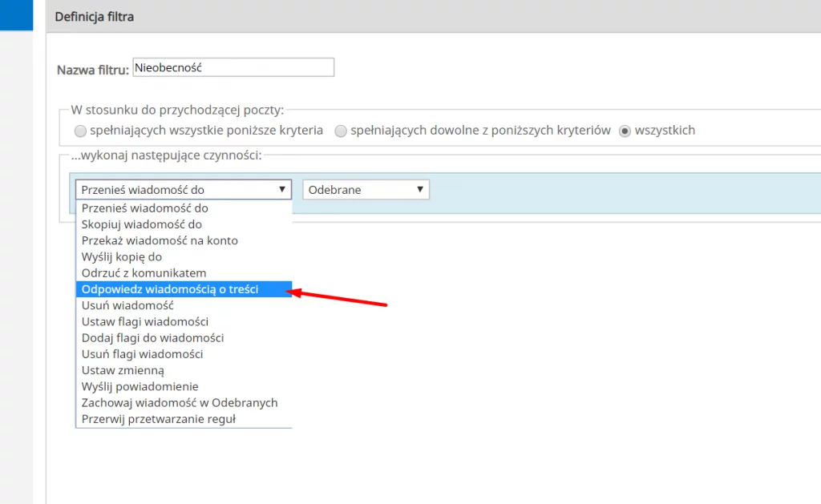Collapse the 'Przenieś wiadomość do' action dropdown
The image size is (821, 504).
[x=184, y=189]
